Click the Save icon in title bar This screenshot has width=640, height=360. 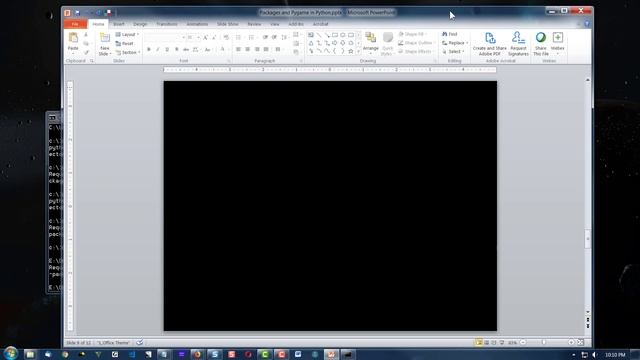[x=77, y=13]
